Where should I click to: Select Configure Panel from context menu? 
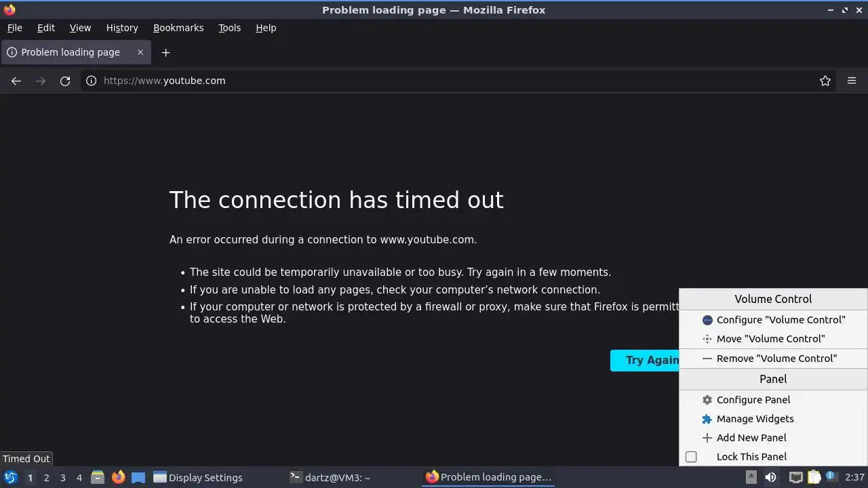(773, 400)
